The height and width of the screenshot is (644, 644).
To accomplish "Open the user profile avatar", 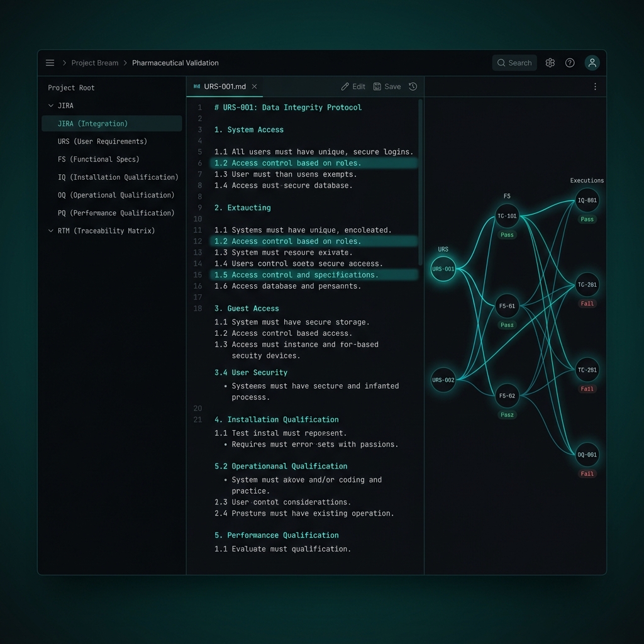I will [x=592, y=63].
